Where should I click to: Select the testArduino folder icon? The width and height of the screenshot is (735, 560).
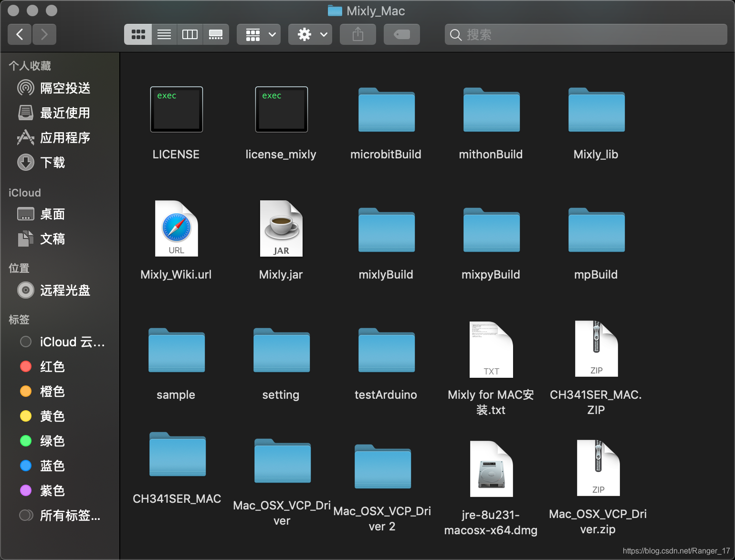pos(387,350)
